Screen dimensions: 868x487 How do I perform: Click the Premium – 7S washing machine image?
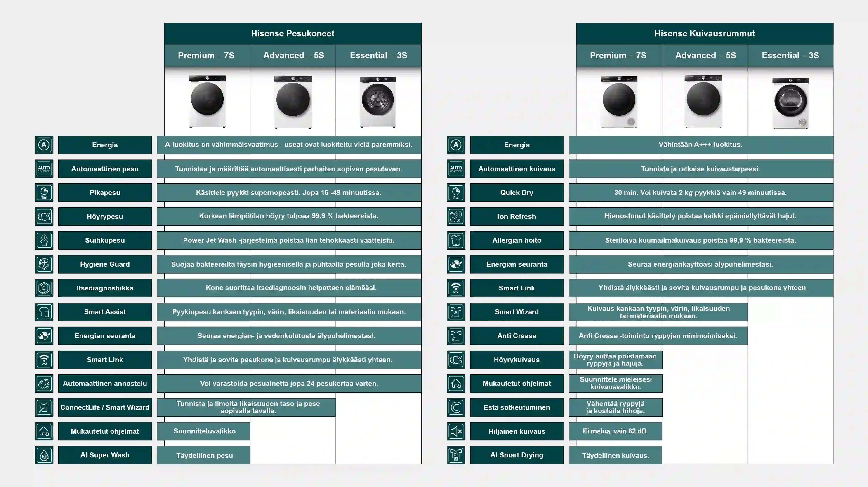[x=207, y=101]
